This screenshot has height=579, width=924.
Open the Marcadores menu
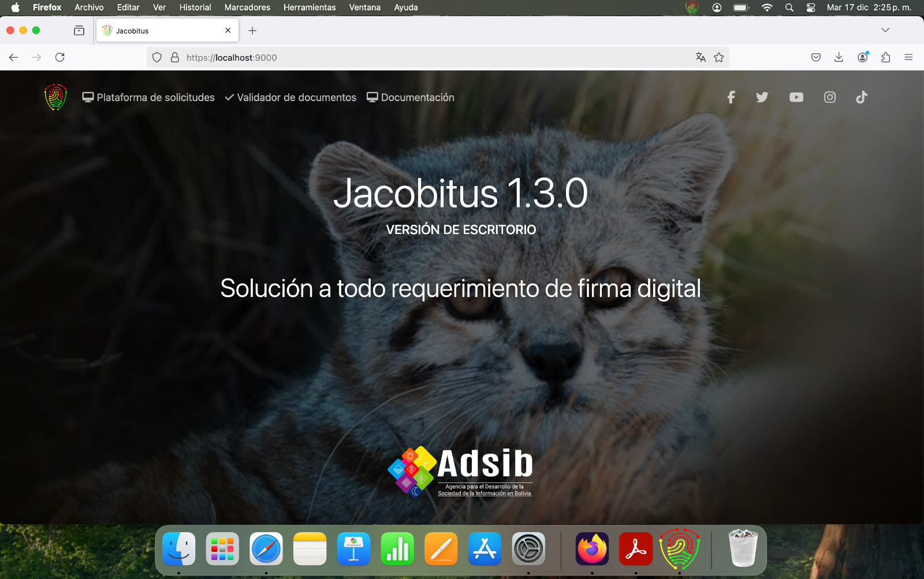[x=247, y=8]
